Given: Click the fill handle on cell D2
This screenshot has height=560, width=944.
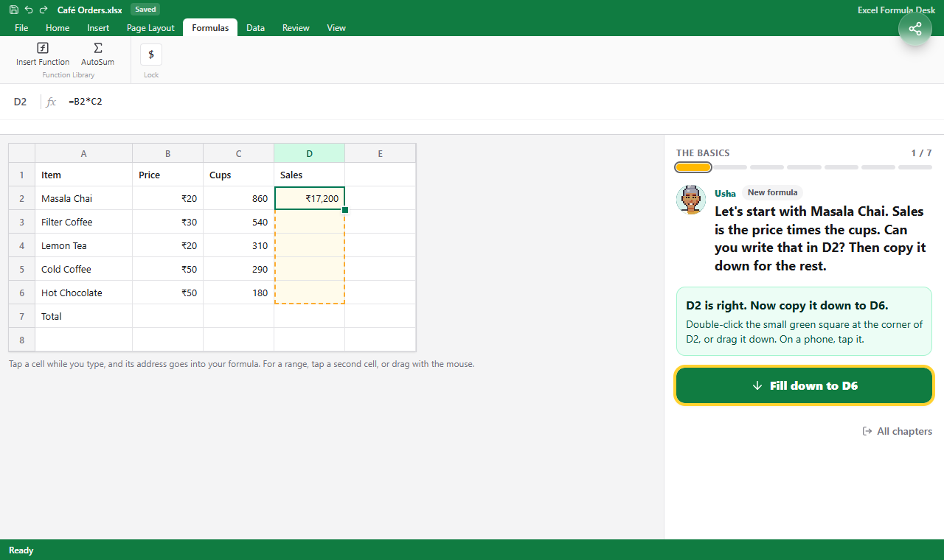Looking at the screenshot, I should (x=344, y=210).
